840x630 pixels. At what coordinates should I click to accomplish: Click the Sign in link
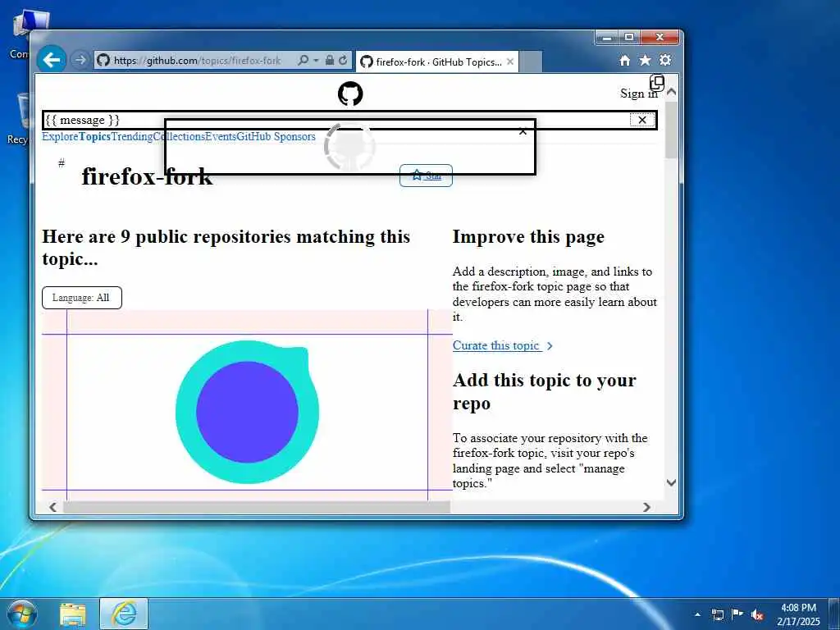(638, 94)
